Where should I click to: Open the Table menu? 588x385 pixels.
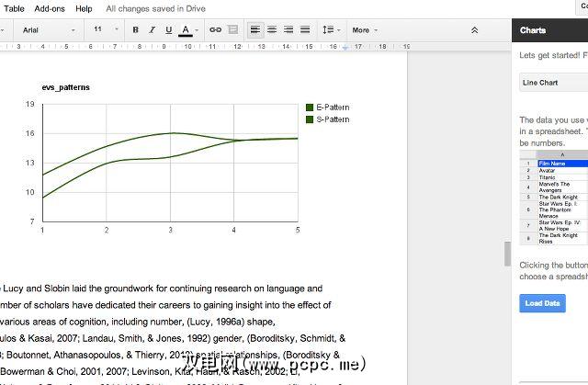coord(14,8)
